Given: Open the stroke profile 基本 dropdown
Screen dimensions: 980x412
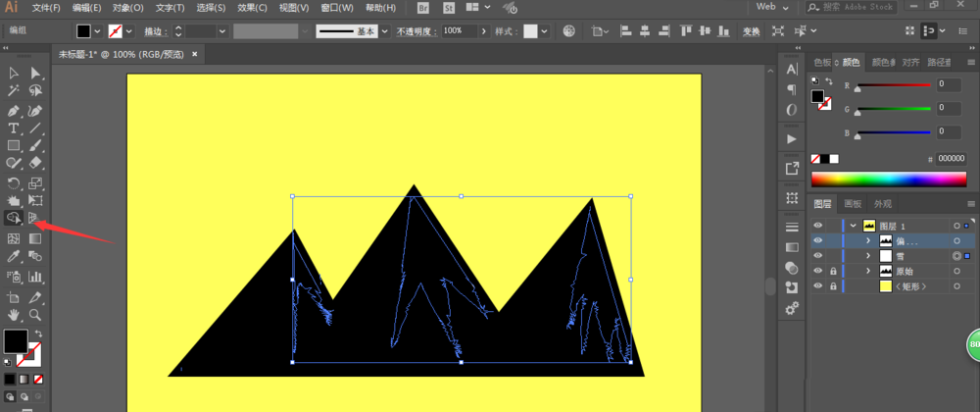Looking at the screenshot, I should click(x=385, y=31).
